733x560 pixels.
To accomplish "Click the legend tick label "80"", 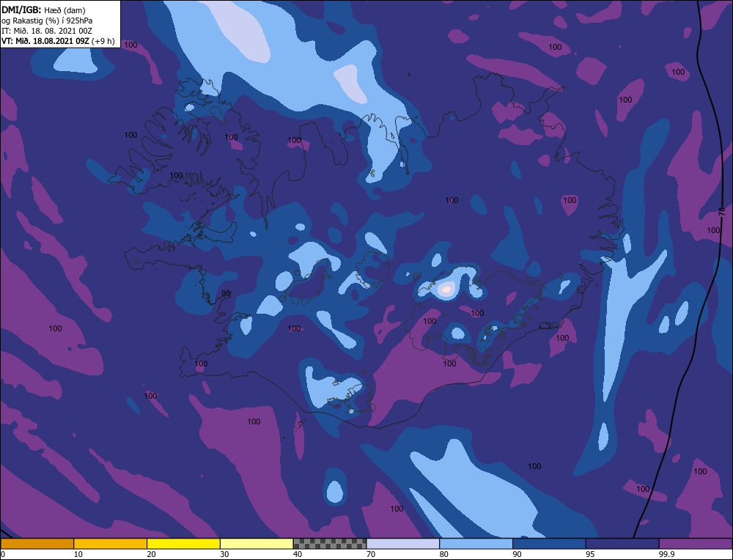I will (x=443, y=554).
